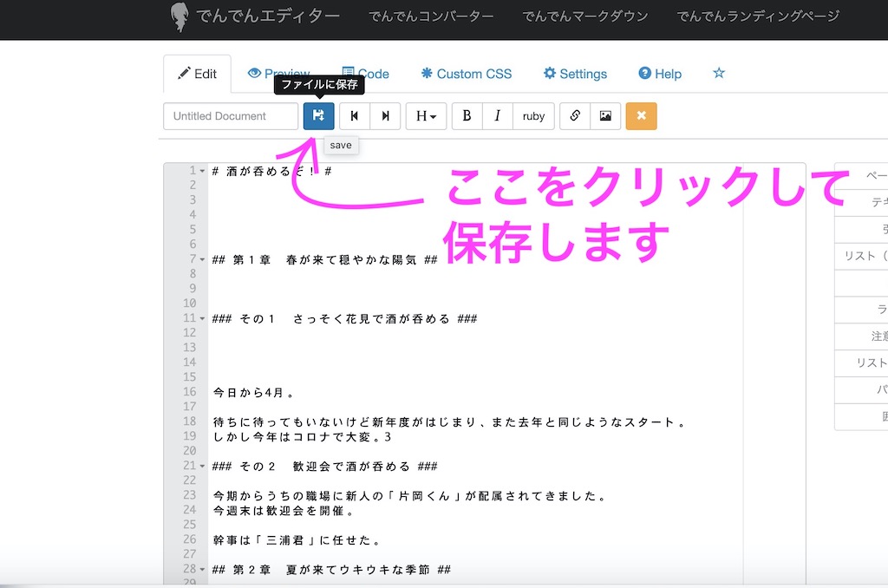Toggle bold formatting
Screen dimensions: 888x588
(x=467, y=116)
